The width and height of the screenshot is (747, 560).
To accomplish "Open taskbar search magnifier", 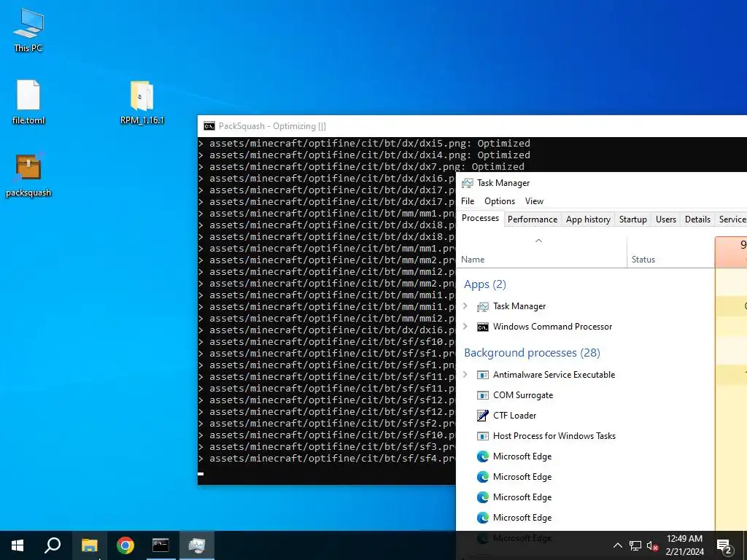I will [x=53, y=545].
